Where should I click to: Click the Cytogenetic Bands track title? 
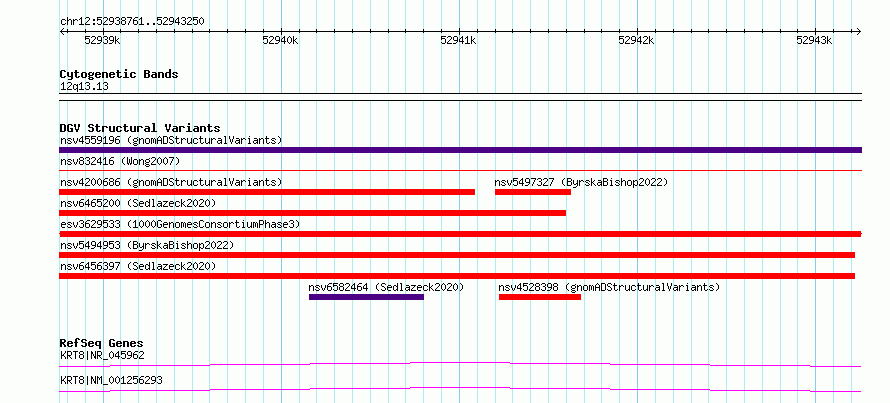click(x=119, y=74)
